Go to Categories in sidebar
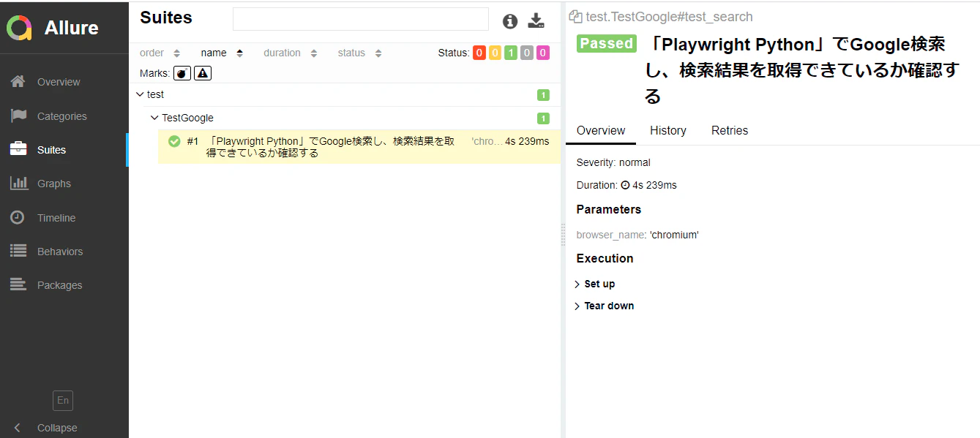 click(x=62, y=116)
